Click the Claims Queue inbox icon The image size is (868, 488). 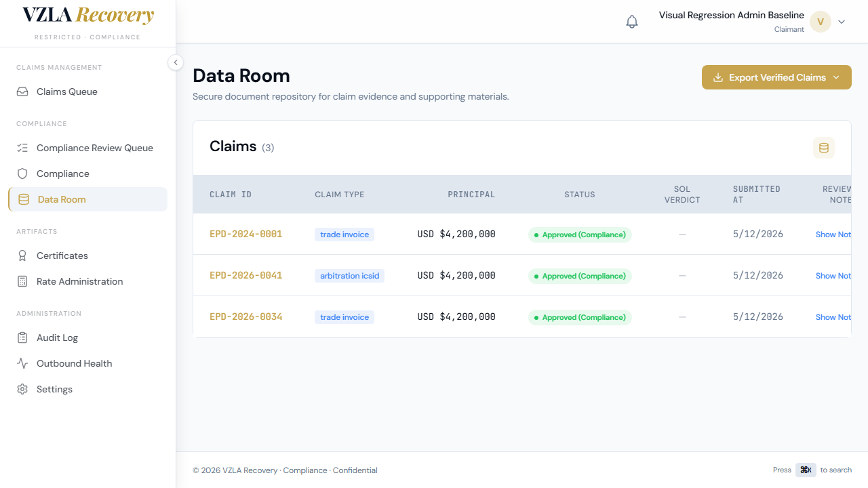tap(22, 91)
